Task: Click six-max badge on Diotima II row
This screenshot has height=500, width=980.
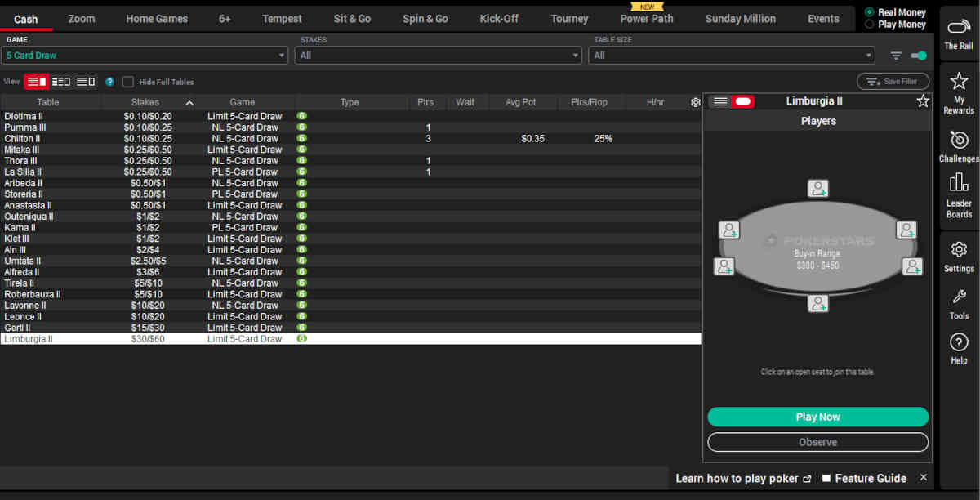Action: 301,116
